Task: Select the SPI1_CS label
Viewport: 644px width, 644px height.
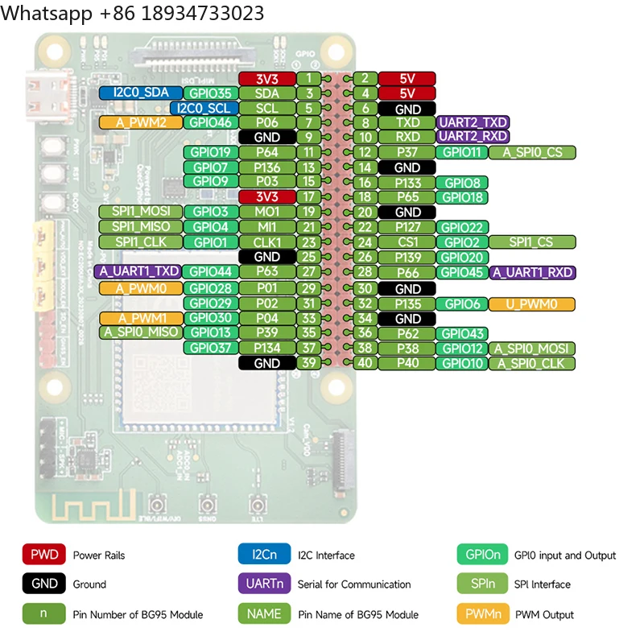Action: [532, 242]
